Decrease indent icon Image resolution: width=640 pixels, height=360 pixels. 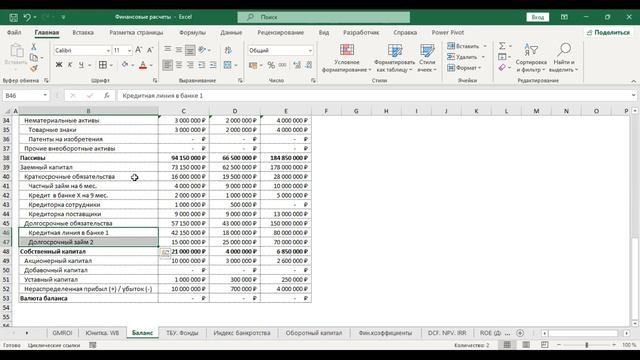tap(202, 65)
